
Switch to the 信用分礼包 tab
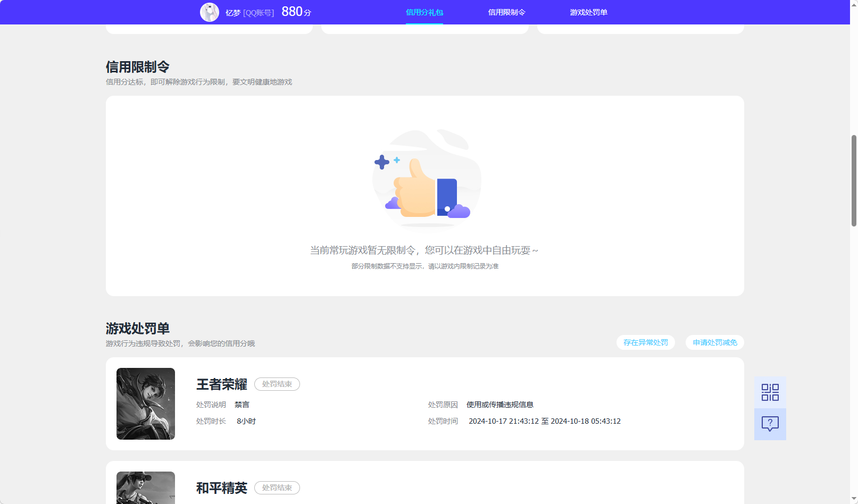pos(424,12)
